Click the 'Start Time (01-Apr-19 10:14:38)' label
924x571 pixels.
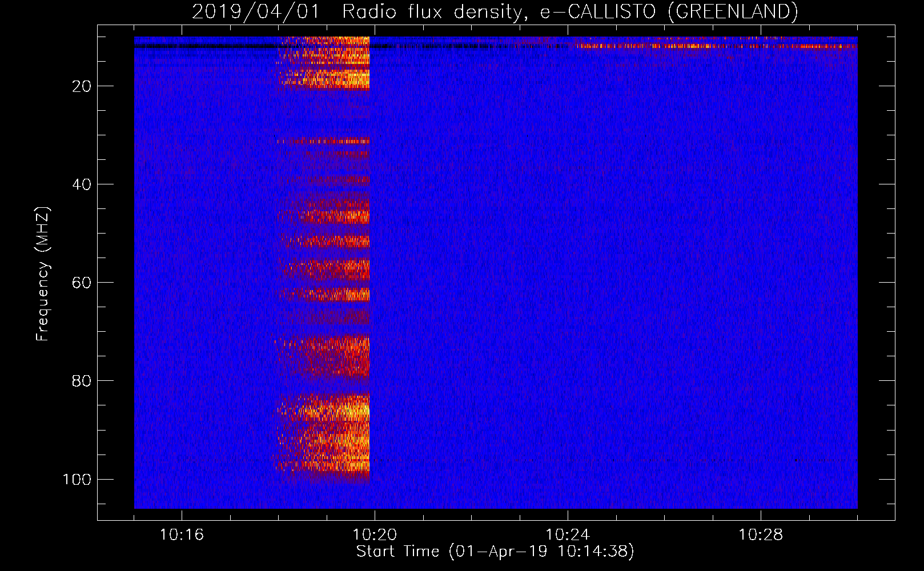tap(495, 552)
